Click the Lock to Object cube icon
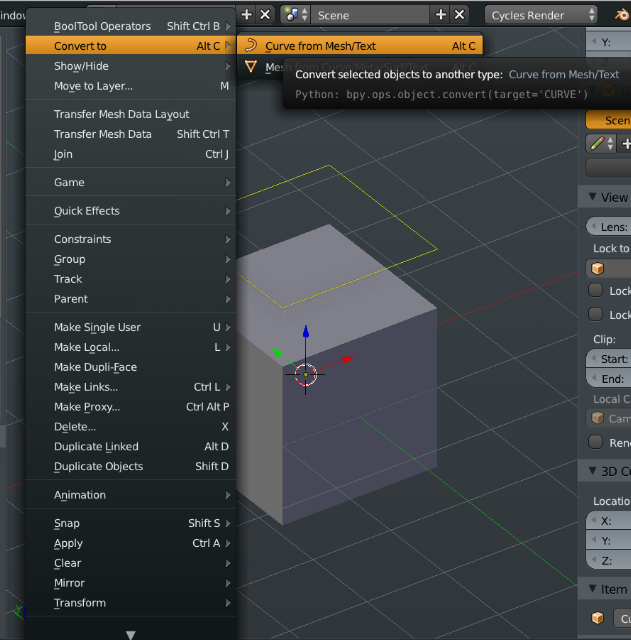The height and width of the screenshot is (640, 631). [598, 269]
